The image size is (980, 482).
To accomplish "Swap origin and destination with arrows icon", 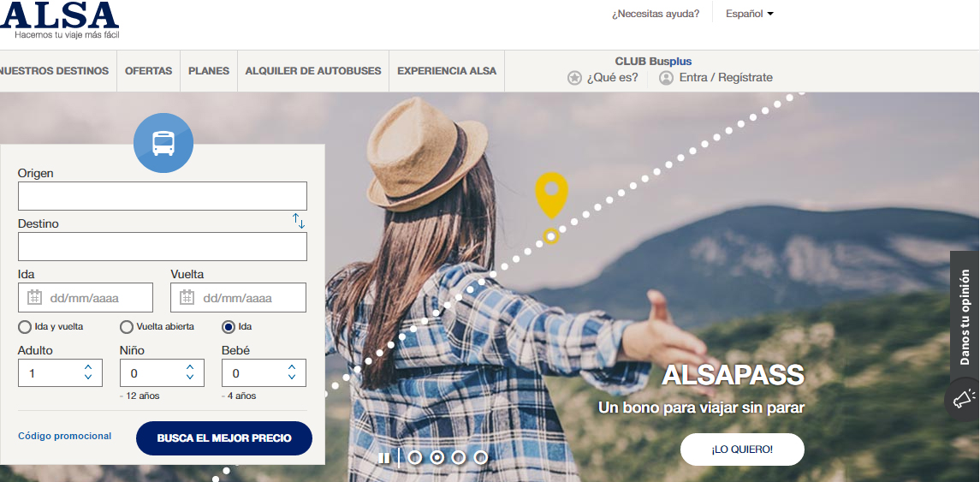I will [x=299, y=221].
